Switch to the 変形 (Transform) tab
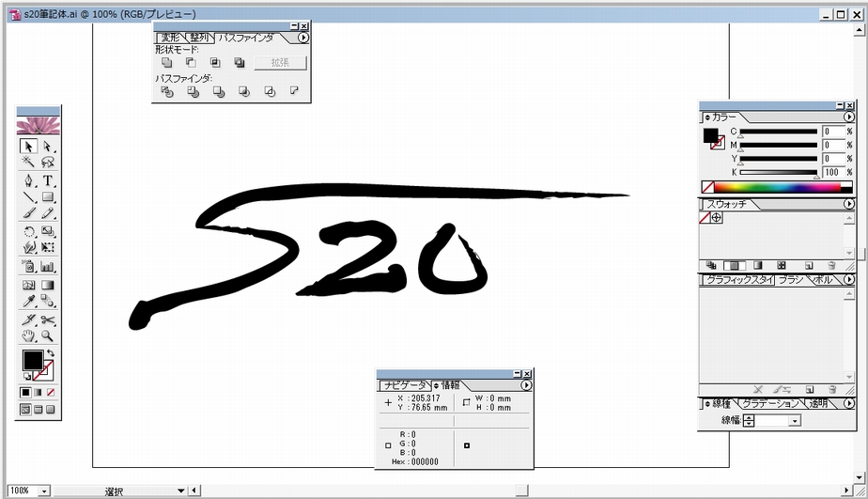 tap(169, 38)
